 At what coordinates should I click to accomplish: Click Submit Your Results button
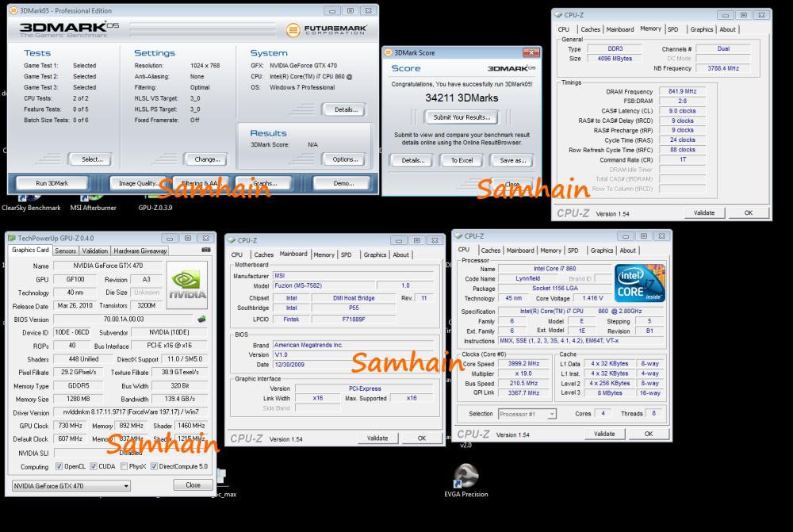pyautogui.click(x=462, y=117)
